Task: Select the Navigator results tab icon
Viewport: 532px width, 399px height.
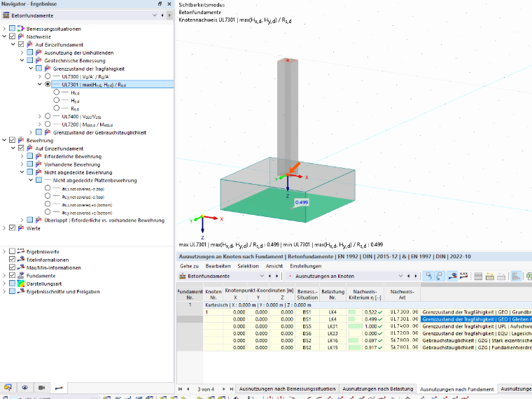Action: tap(59, 388)
